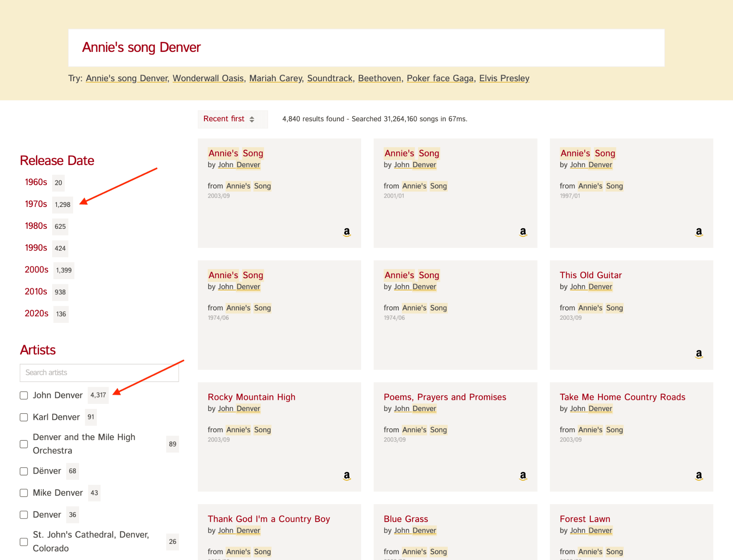The width and height of the screenshot is (733, 560).
Task: Click the Amazon icon on the This Old Guitar card
Action: 698,354
